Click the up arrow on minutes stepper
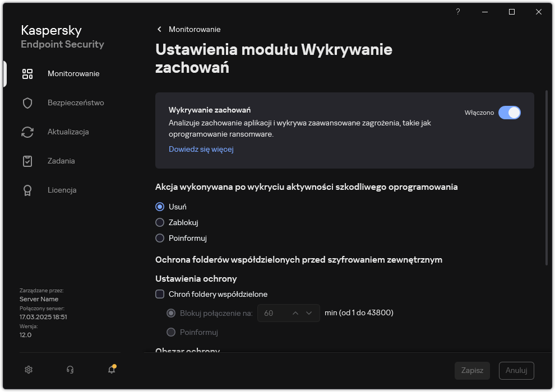555x392 pixels. pyautogui.click(x=295, y=313)
